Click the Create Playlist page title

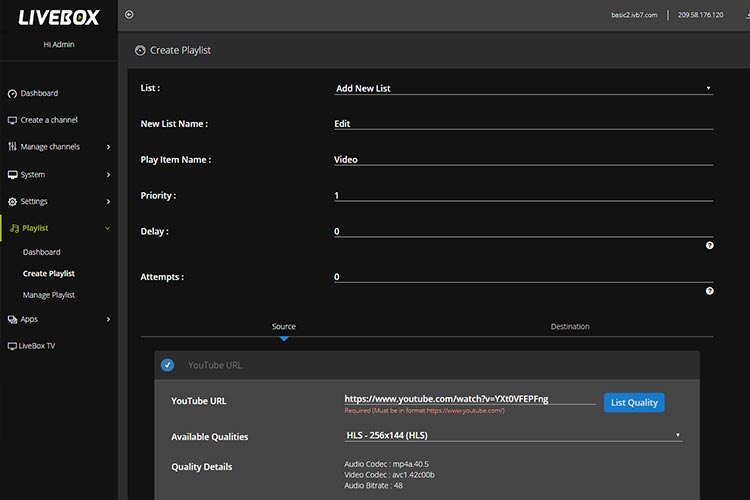180,50
